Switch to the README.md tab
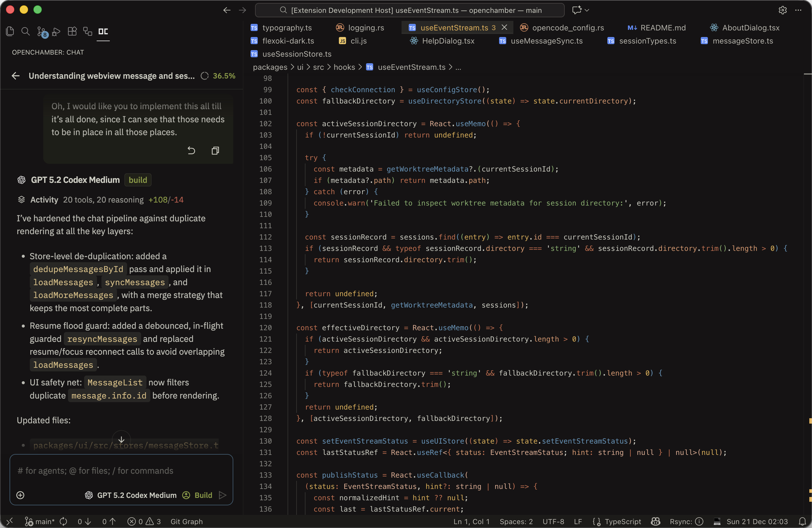This screenshot has height=528, width=812. click(x=656, y=28)
